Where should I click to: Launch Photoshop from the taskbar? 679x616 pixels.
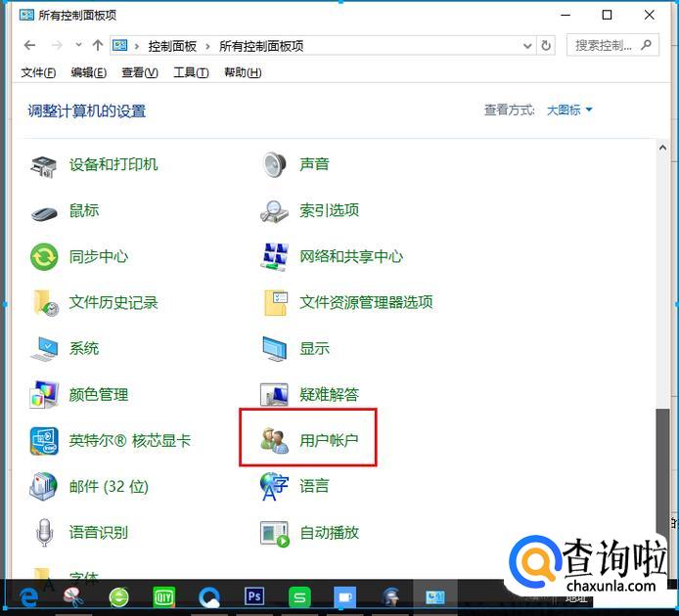click(x=254, y=595)
